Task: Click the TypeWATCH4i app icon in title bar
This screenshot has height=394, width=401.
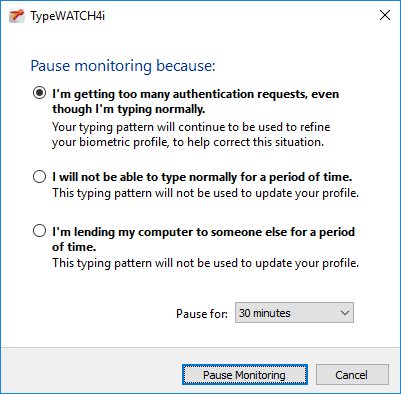Action: click(17, 16)
